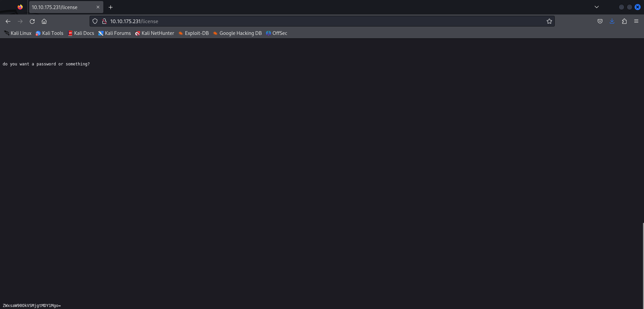Focus the URL address bar

click(322, 21)
